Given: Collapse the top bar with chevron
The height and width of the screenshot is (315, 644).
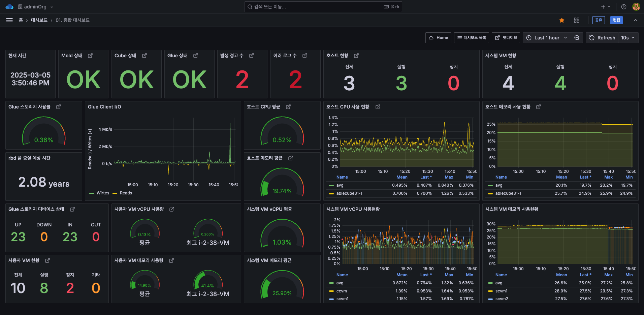Looking at the screenshot, I should click(636, 20).
